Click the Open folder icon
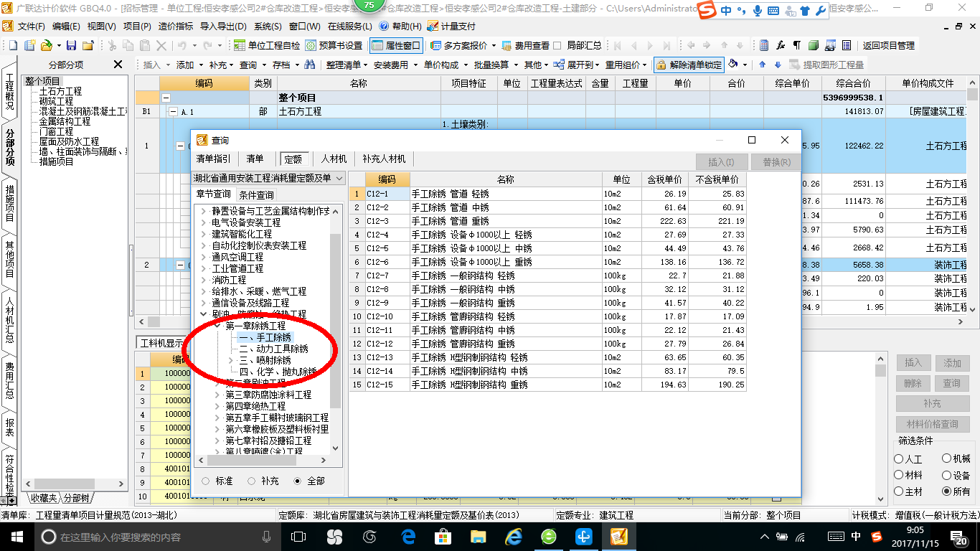Image resolution: width=980 pixels, height=551 pixels. pyautogui.click(x=46, y=45)
